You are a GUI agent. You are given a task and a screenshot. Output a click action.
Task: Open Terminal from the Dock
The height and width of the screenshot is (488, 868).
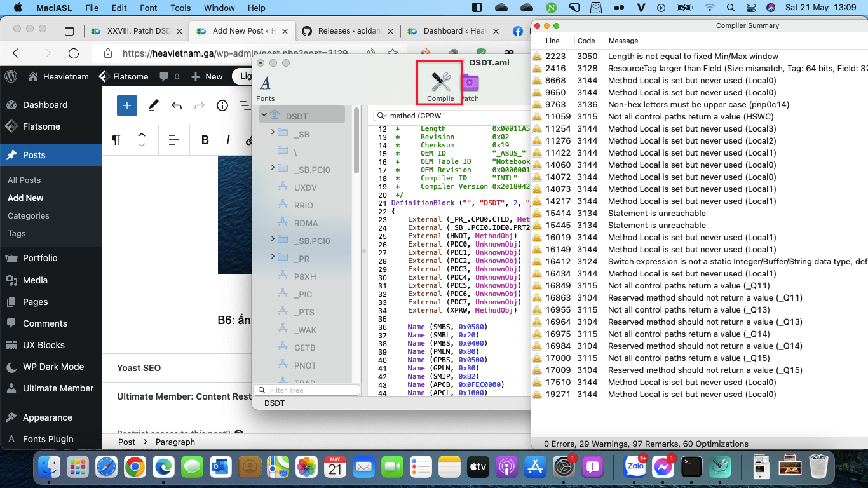(x=691, y=467)
